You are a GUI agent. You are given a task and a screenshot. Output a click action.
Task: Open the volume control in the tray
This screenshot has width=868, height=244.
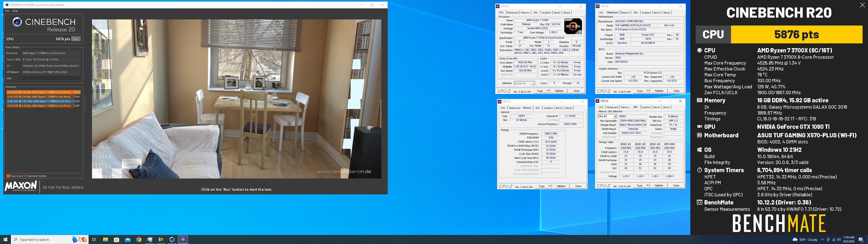[x=839, y=240]
